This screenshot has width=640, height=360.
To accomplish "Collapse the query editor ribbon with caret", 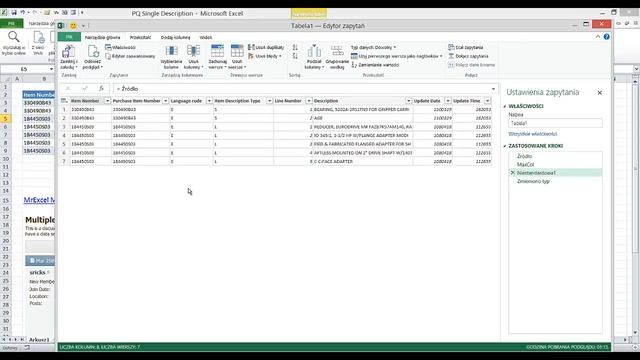I will (598, 37).
